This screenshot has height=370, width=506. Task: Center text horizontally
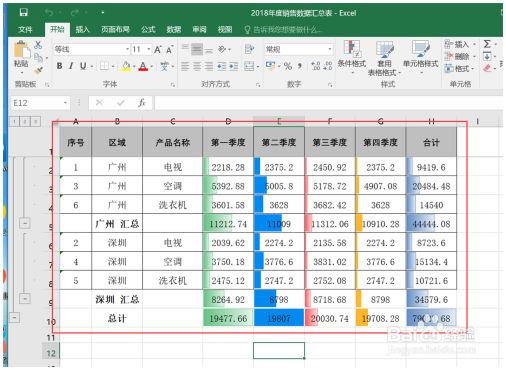197,66
